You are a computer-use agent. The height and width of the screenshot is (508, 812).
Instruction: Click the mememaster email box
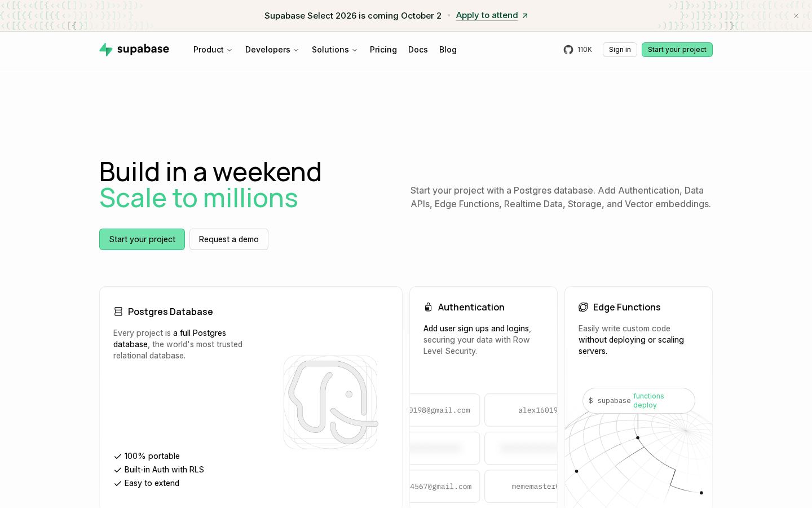click(x=521, y=487)
